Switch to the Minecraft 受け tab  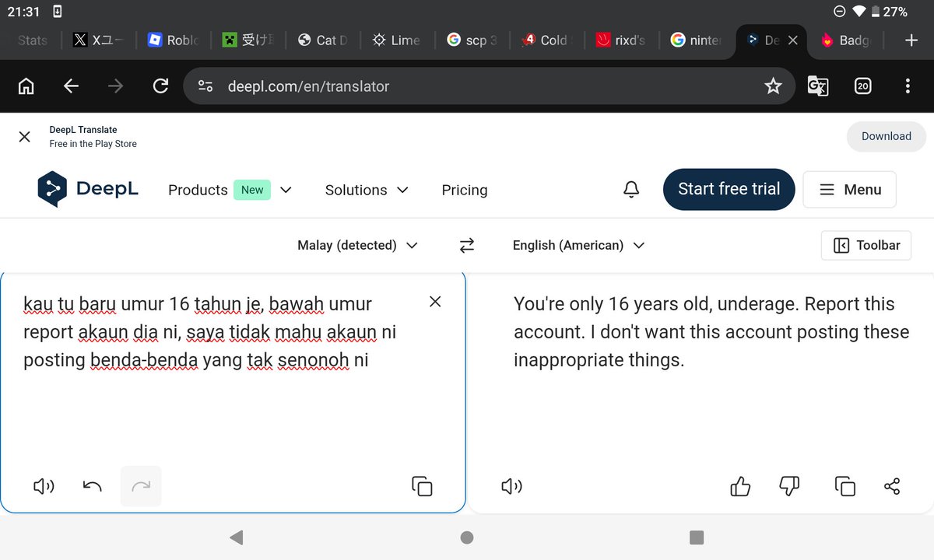click(x=248, y=40)
